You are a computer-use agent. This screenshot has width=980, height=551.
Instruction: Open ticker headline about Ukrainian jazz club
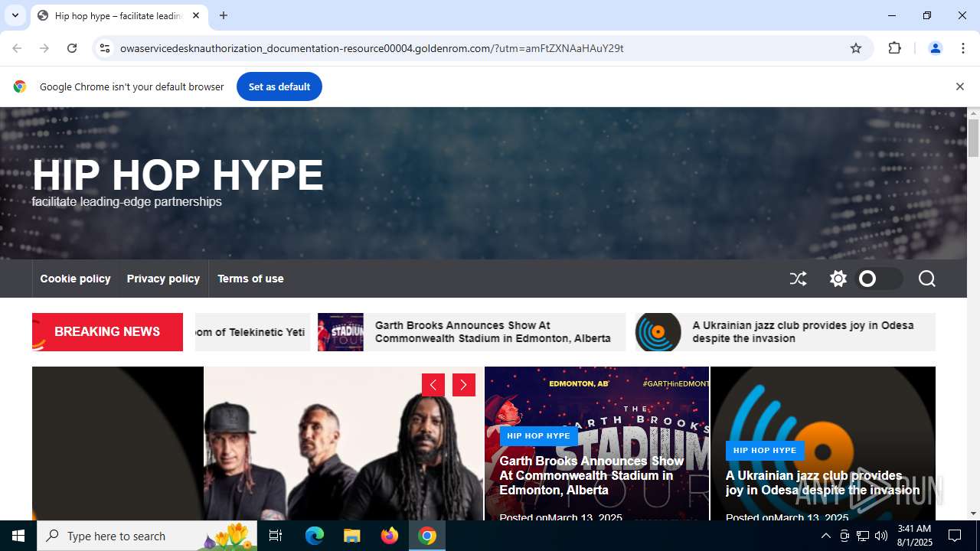click(x=803, y=331)
